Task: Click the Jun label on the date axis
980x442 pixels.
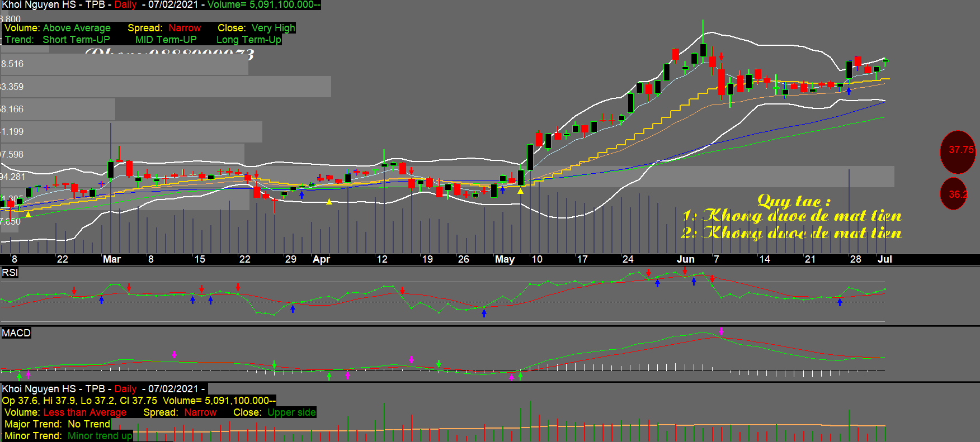Action: click(685, 259)
